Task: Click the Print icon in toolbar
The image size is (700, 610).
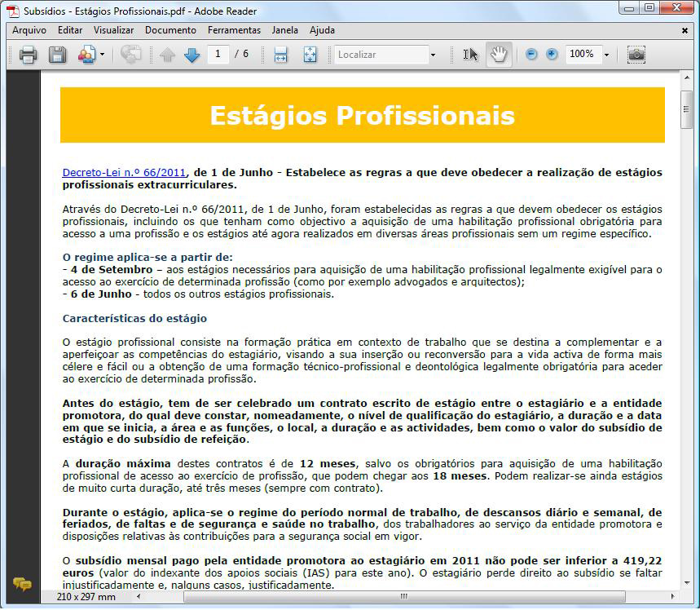Action: point(29,55)
